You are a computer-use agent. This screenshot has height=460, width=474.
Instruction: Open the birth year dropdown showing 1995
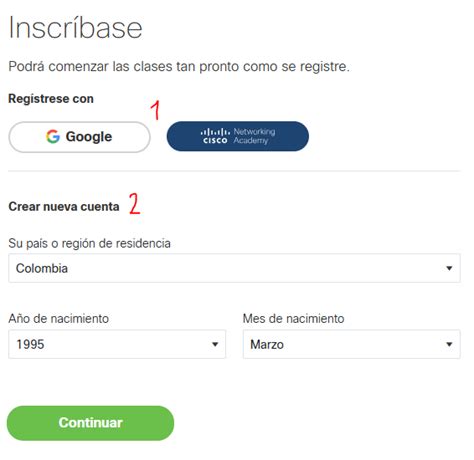(117, 344)
